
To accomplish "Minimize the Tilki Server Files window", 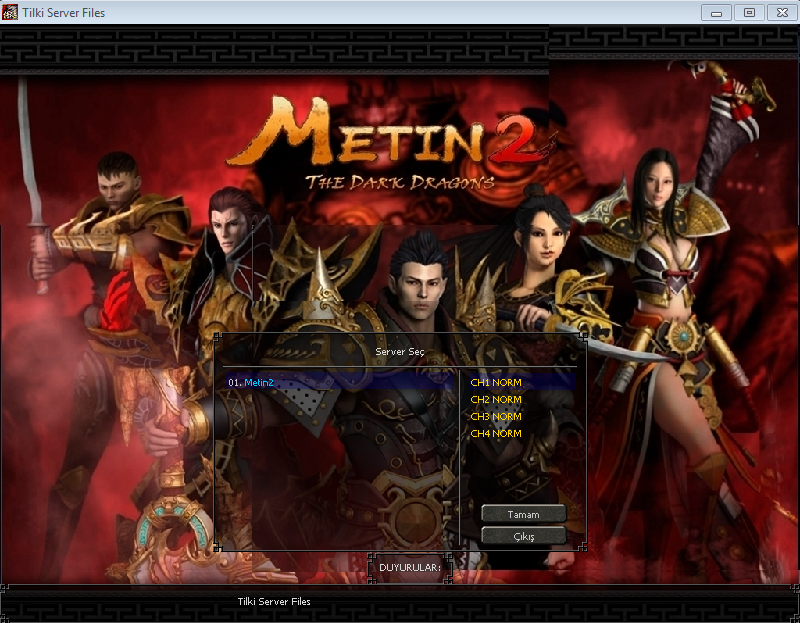I will click(716, 13).
